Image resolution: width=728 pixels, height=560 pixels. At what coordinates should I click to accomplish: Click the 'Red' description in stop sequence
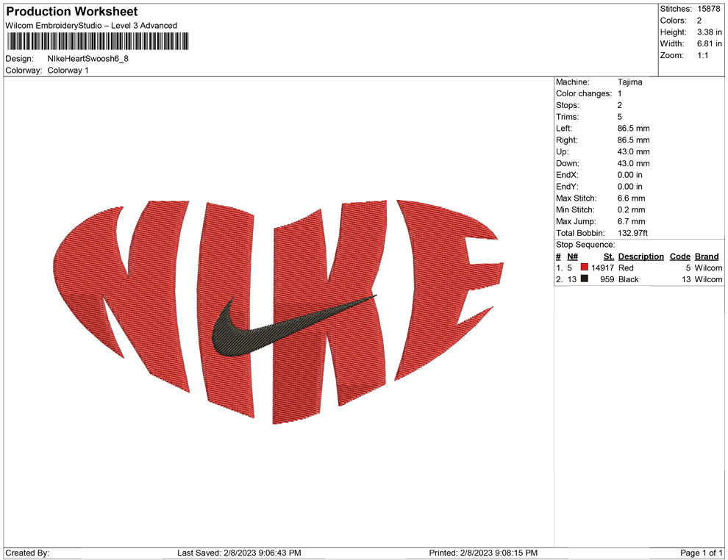tap(625, 268)
